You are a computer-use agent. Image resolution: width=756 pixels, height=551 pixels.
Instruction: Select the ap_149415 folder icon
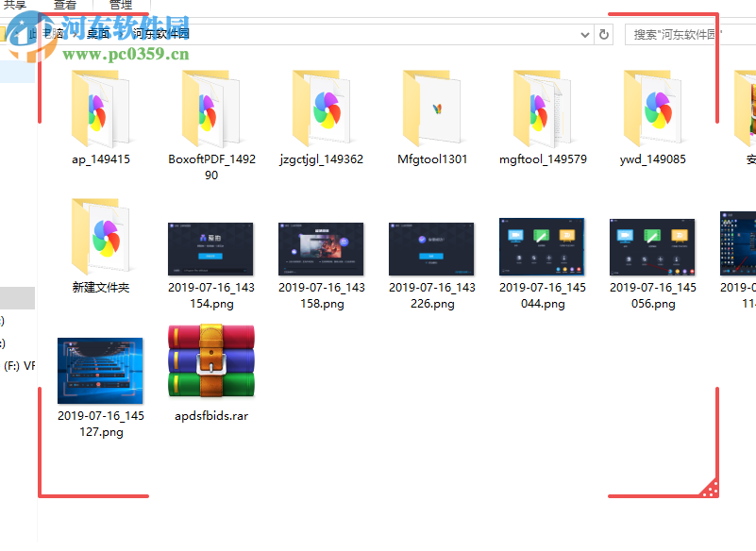(101, 109)
